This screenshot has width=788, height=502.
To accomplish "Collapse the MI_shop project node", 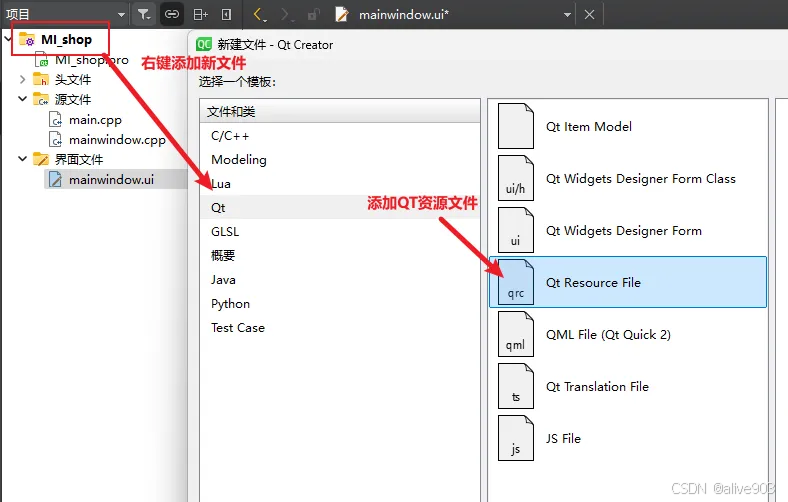I will [8, 38].
